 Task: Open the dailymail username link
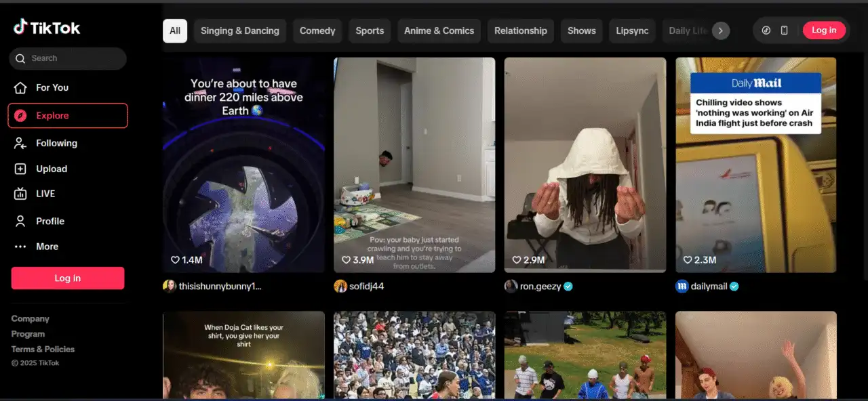tap(709, 287)
